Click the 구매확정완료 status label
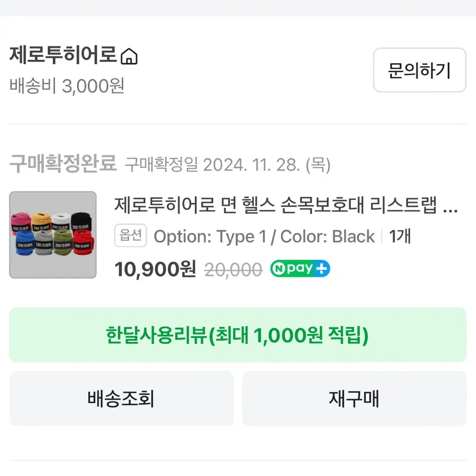Viewport: 476px width, 476px height. [63, 163]
